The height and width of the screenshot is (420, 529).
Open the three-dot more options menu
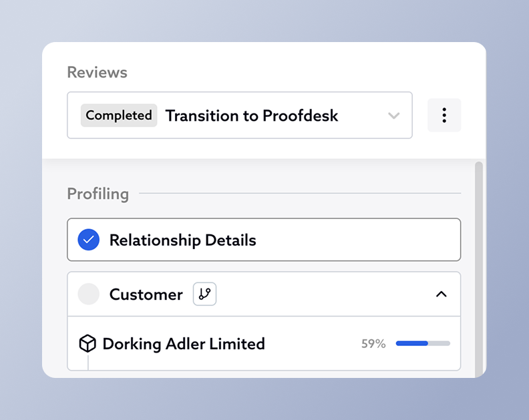pos(444,116)
